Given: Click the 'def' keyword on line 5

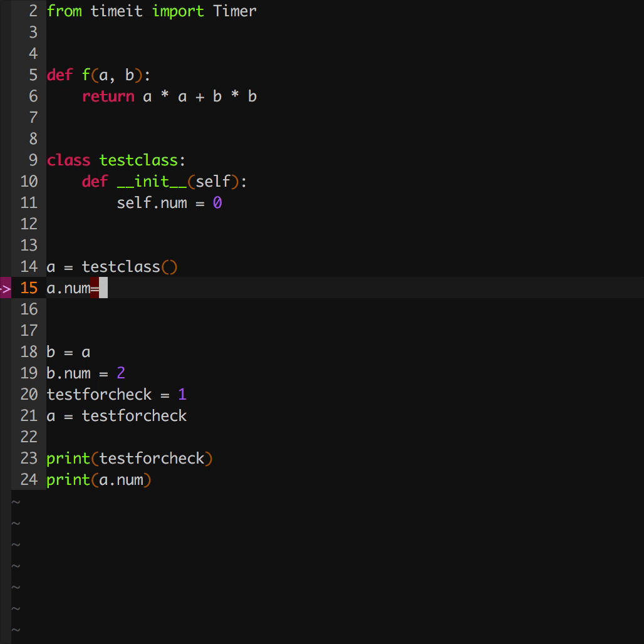Looking at the screenshot, I should 60,75.
